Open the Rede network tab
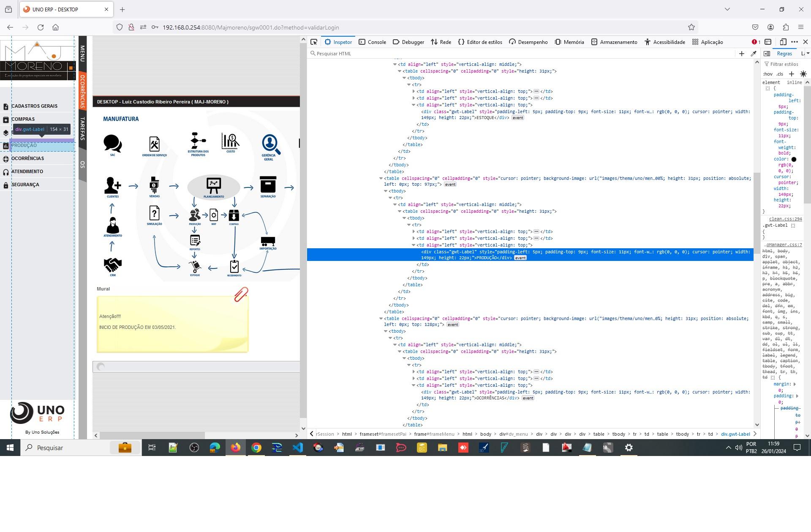811x532 pixels. (441, 42)
